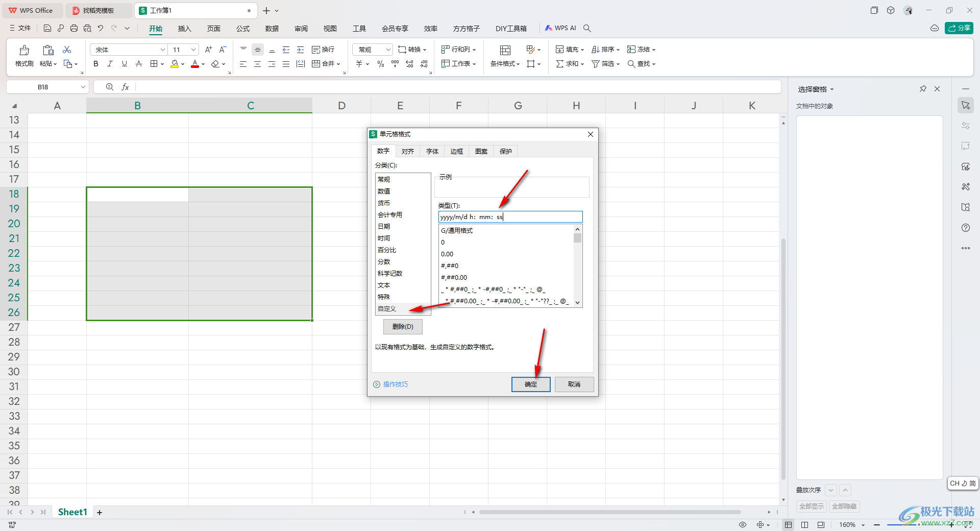Click the percent style icon

[x=380, y=64]
